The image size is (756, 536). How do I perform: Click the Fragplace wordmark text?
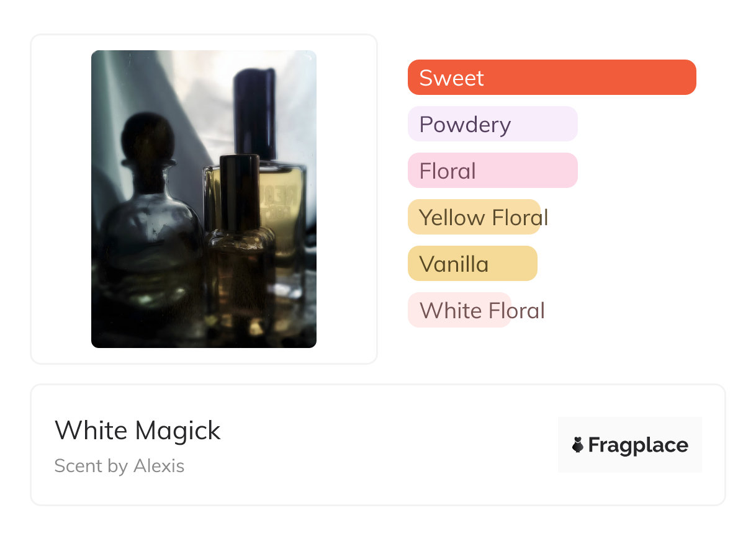[x=638, y=445]
